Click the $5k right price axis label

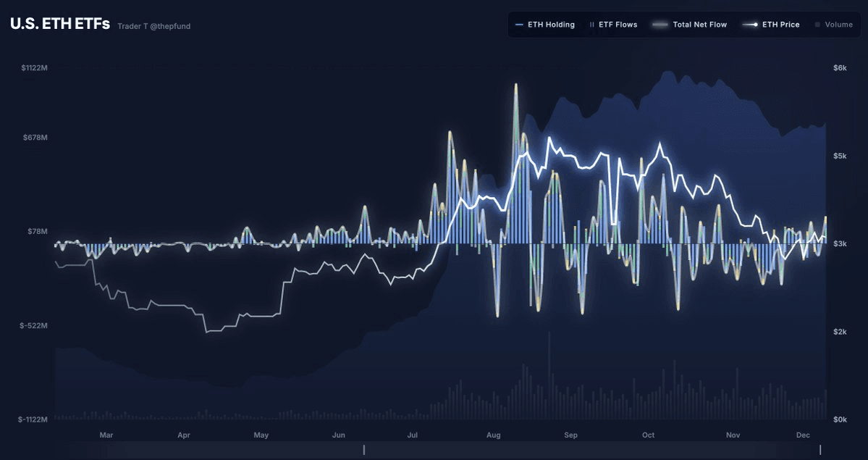840,156
